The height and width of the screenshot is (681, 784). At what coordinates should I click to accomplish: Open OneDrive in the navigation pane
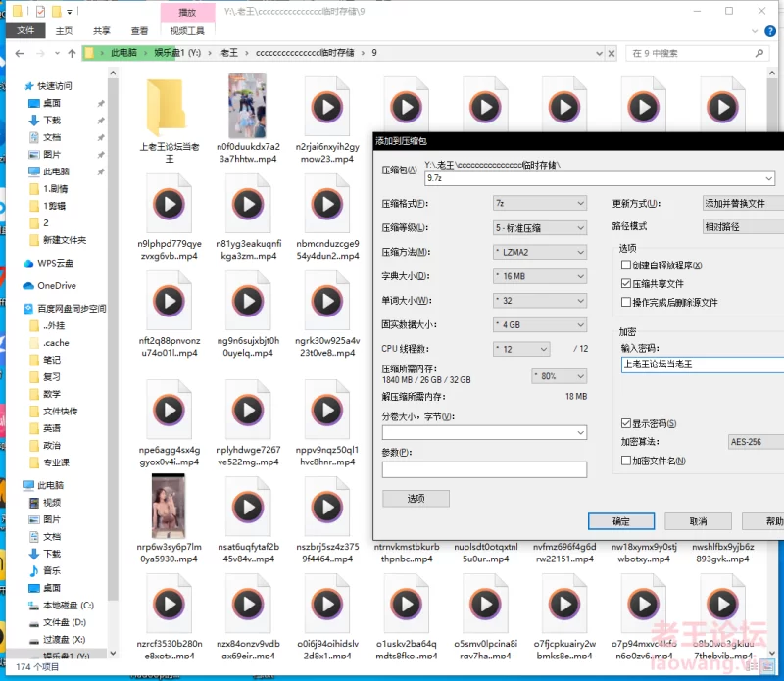(x=56, y=286)
